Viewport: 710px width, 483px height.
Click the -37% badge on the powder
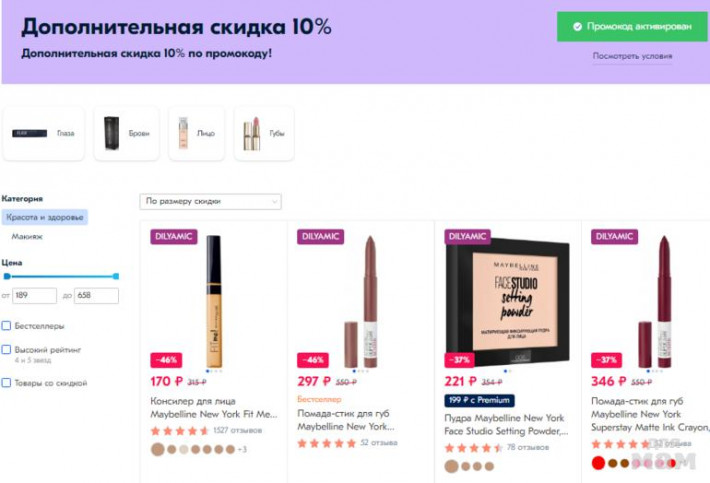click(460, 360)
